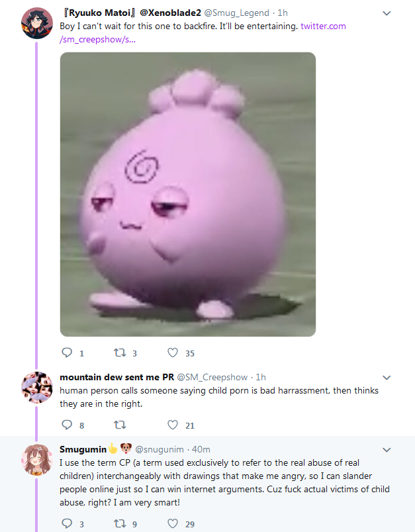Like Smugumin's tweet with 29 likes

click(x=173, y=523)
